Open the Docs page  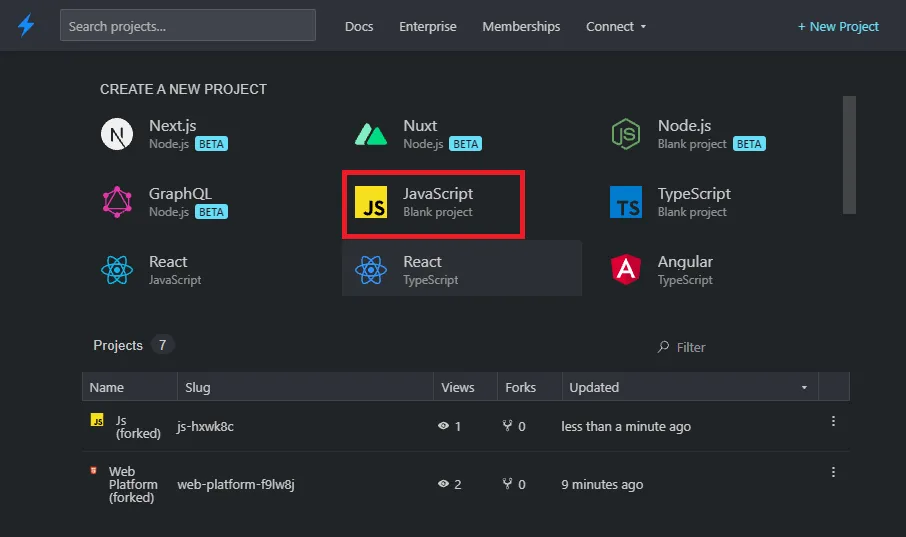tap(359, 27)
